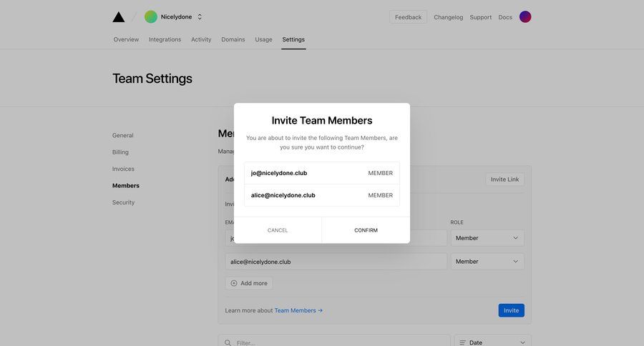
Task: Select jo@nicelydone.club row in dialog
Action: pyautogui.click(x=322, y=173)
